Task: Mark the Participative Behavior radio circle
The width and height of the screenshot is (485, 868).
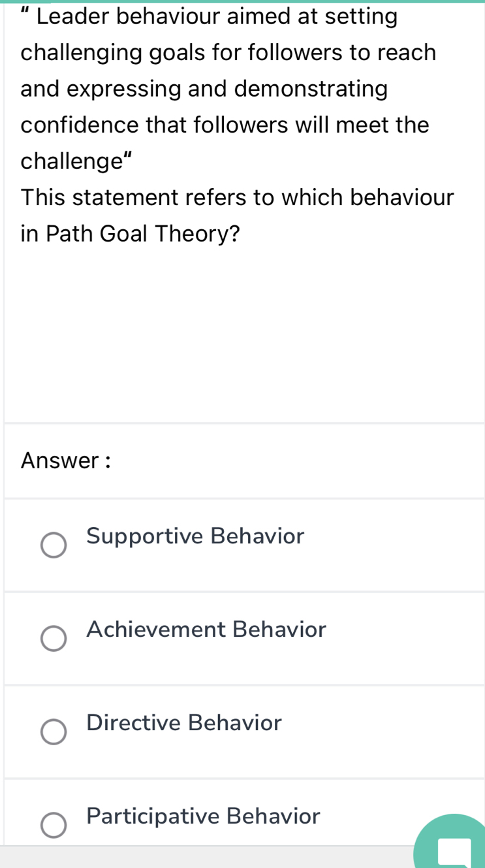Action: [x=54, y=826]
